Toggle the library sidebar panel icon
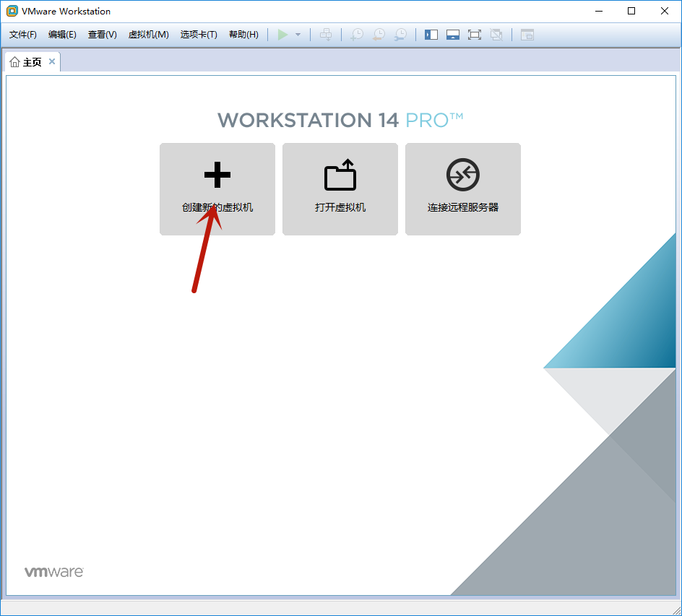Viewport: 682px width, 616px height. [x=431, y=35]
